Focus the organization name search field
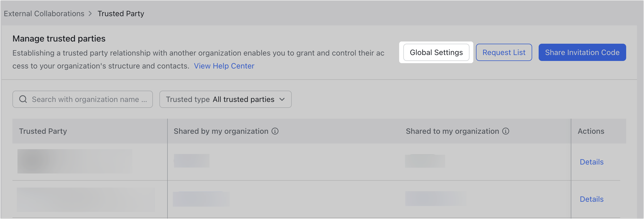Viewport: 644px width, 219px height. tap(89, 99)
